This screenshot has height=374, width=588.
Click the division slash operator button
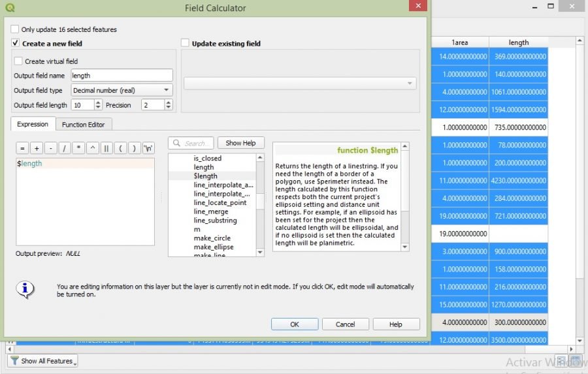point(65,148)
